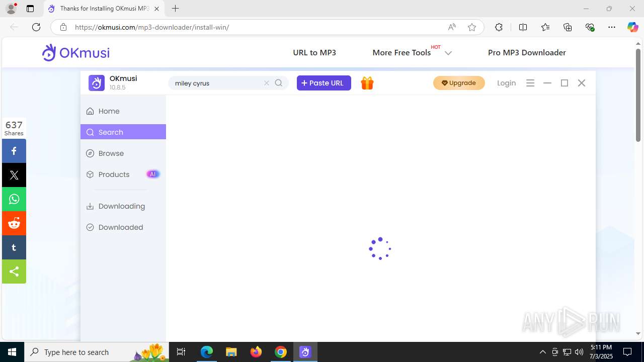Share on Reddit

pos(14,223)
